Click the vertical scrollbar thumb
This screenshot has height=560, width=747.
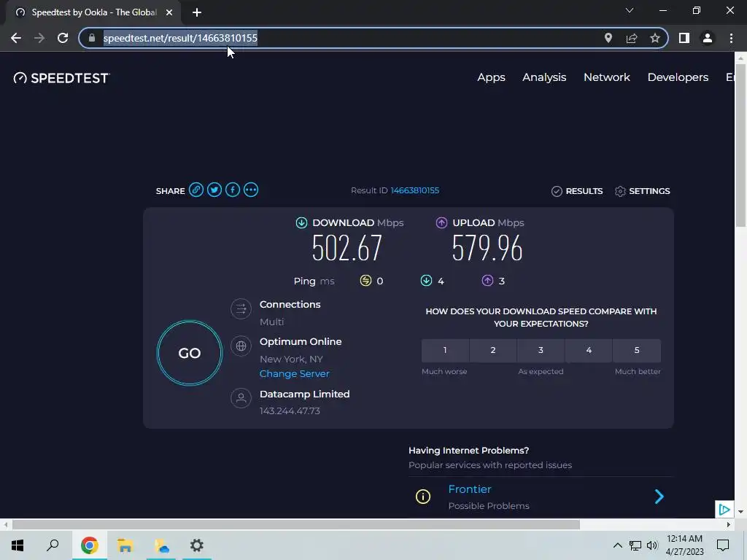click(740, 145)
